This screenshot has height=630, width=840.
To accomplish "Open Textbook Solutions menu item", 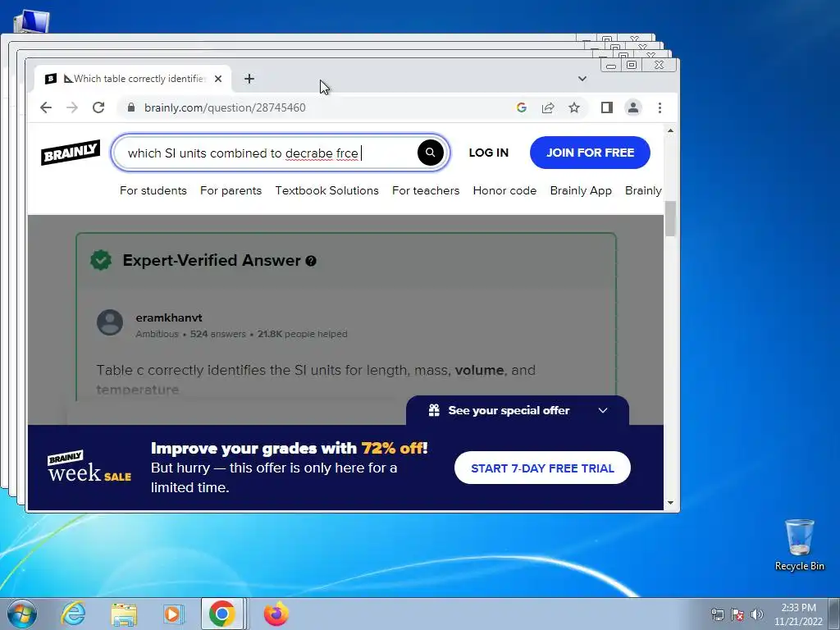I will tap(326, 190).
